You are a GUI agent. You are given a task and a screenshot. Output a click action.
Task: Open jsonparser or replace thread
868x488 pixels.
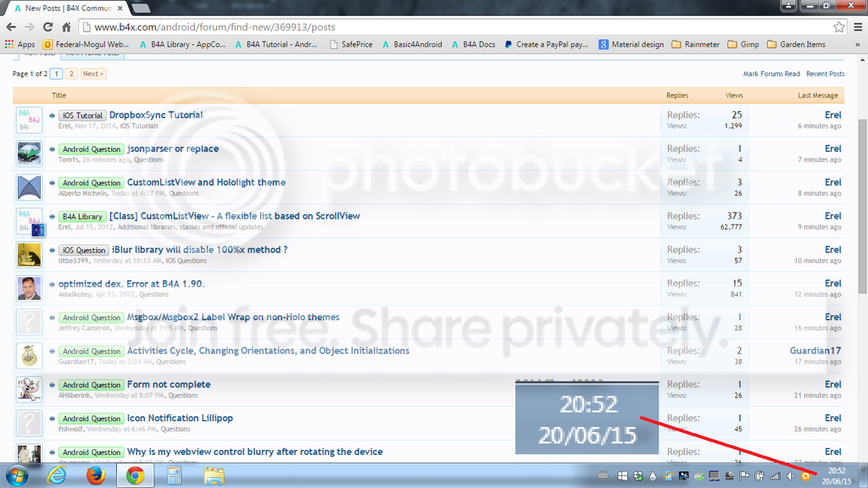coord(173,148)
